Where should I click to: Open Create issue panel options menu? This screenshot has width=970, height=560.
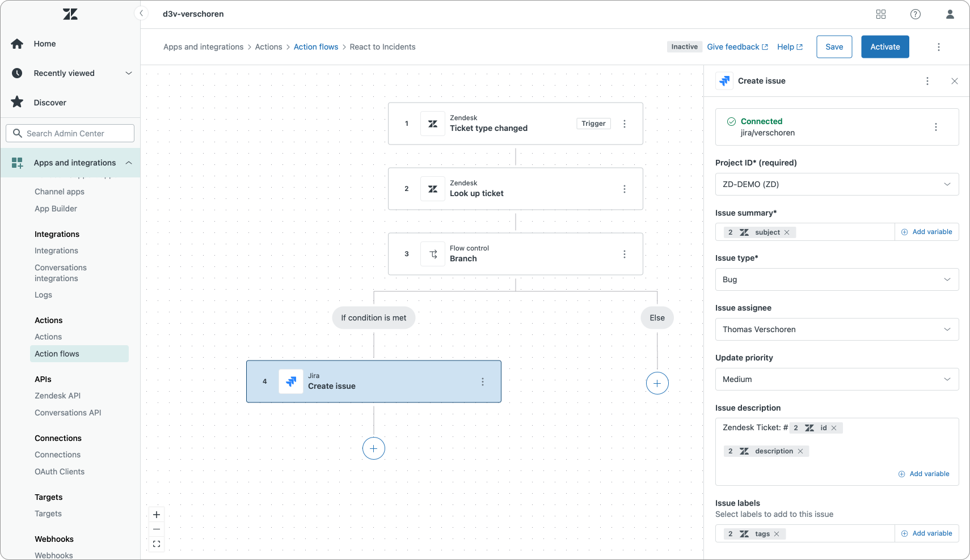(x=927, y=81)
